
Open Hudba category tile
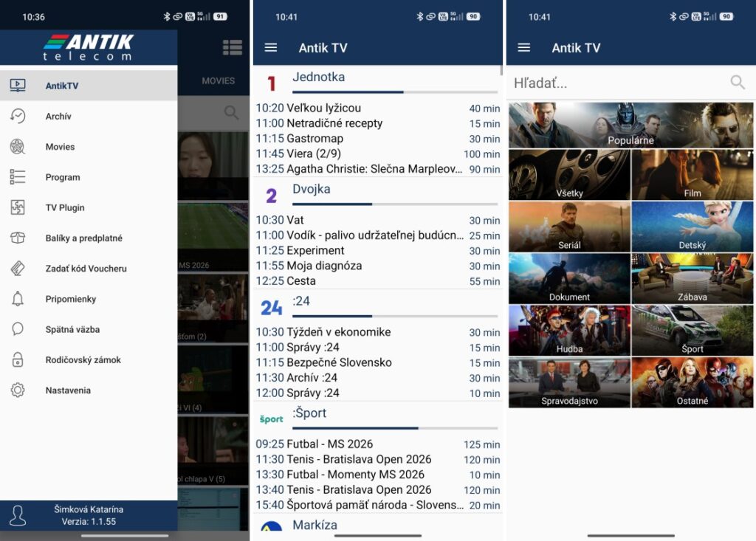pyautogui.click(x=569, y=331)
